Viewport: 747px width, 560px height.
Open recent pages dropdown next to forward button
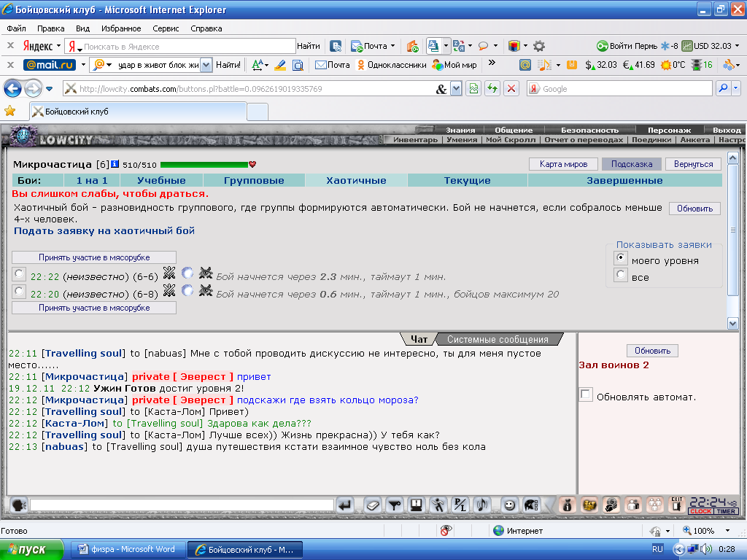click(49, 88)
